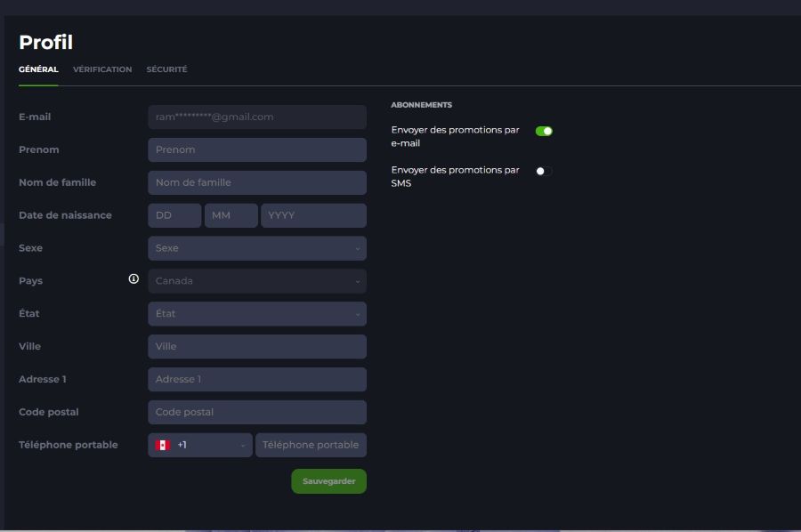Screen dimensions: 801x532
Task: Click the info icon next to Pays
Action: (133, 278)
